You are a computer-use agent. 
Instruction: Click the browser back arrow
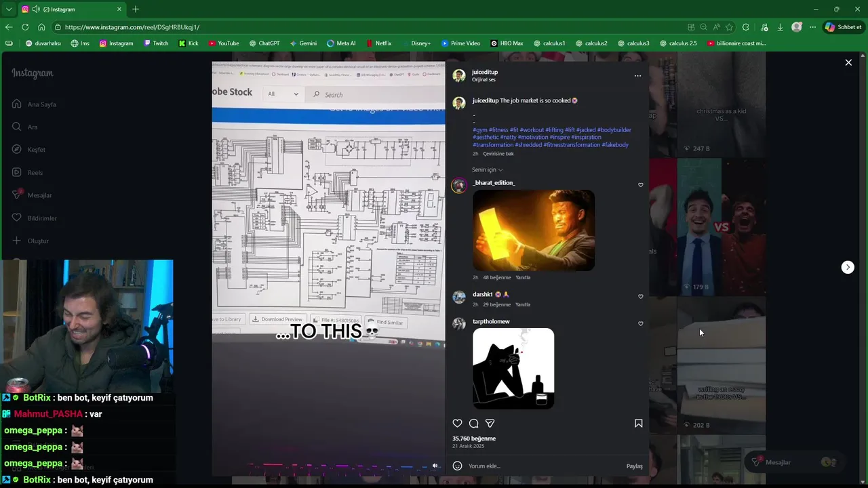[x=9, y=27]
